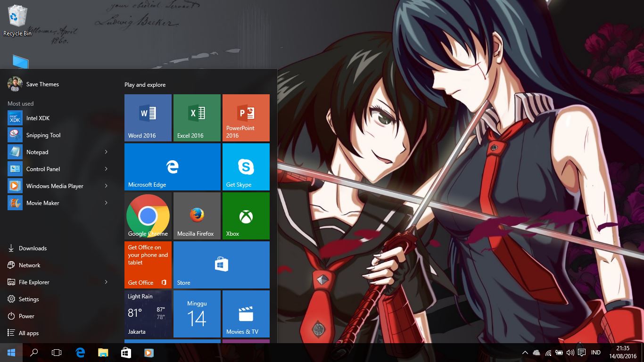Launch the Excel 2016 tile
This screenshot has height=362, width=644.
coord(197,118)
